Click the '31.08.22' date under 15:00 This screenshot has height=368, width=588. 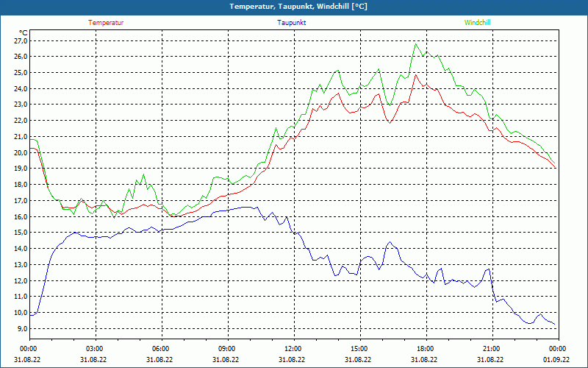coord(358,359)
